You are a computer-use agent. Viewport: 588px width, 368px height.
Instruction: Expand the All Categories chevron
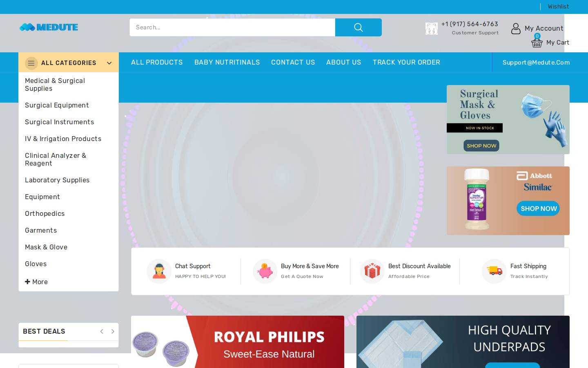tap(109, 63)
